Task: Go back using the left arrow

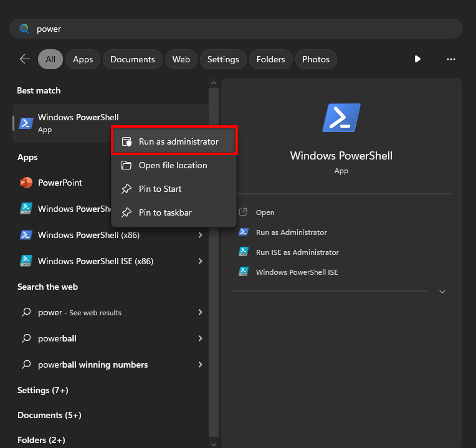Action: [x=25, y=59]
